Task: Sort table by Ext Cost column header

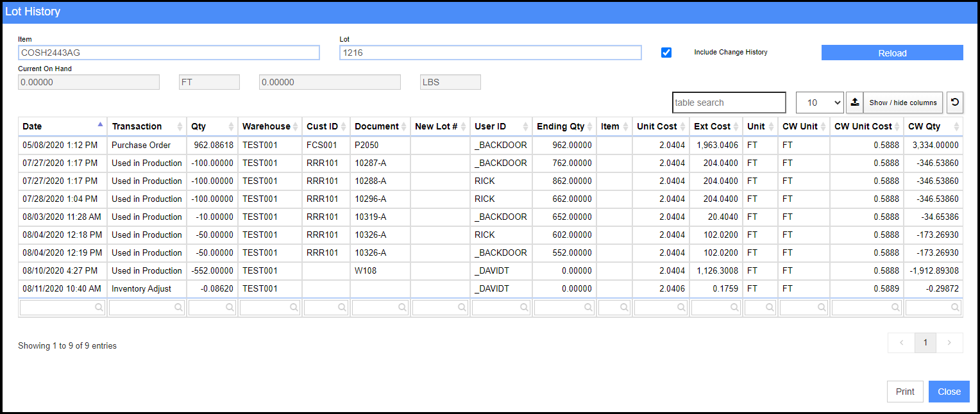Action: click(716, 126)
